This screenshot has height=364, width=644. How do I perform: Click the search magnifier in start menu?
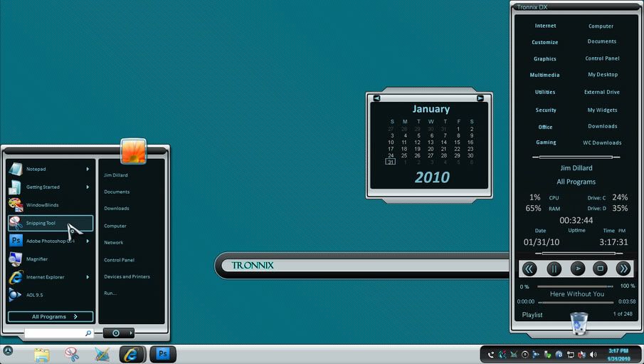point(88,333)
